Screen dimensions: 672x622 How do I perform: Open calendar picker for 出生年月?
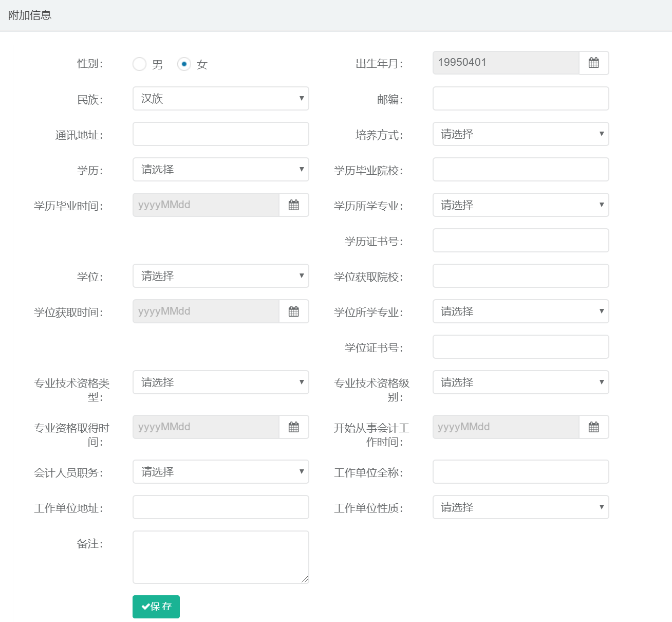tap(593, 63)
